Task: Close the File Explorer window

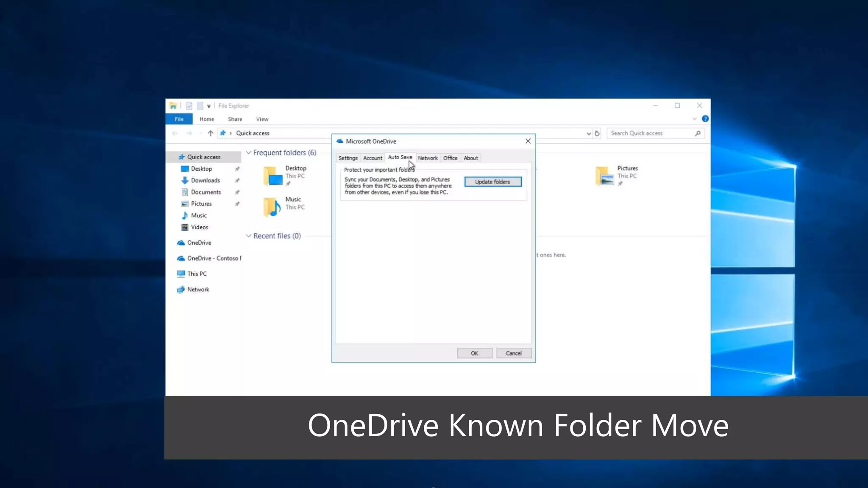Action: (x=699, y=105)
